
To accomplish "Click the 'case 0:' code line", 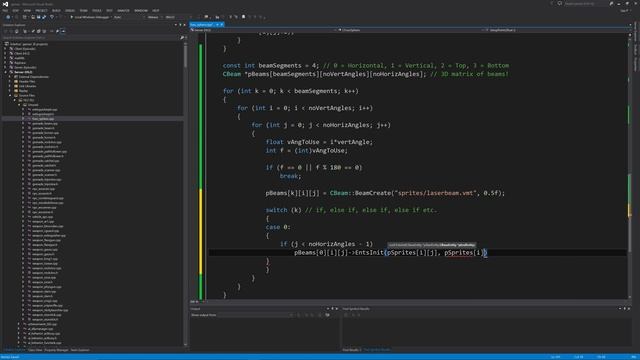I will tap(278, 227).
